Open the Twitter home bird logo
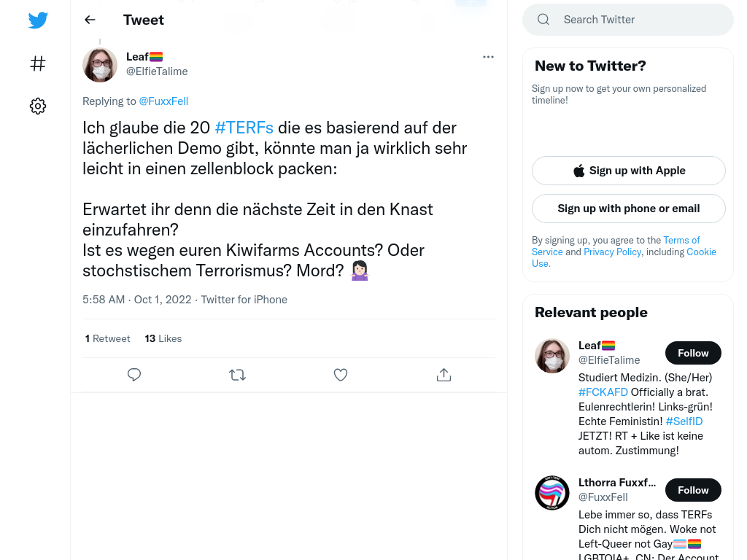This screenshot has height=560, width=747. pos(38,20)
